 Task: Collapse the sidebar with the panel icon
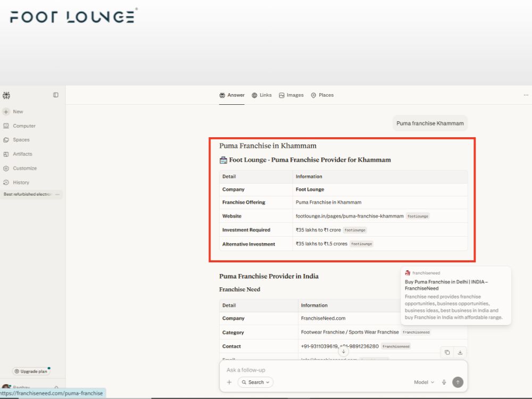(56, 95)
